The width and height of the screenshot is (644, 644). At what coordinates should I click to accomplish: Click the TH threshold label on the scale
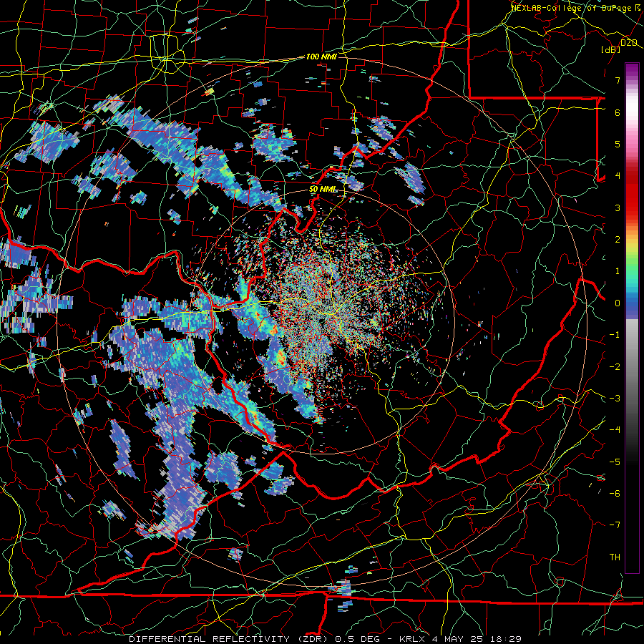point(615,557)
